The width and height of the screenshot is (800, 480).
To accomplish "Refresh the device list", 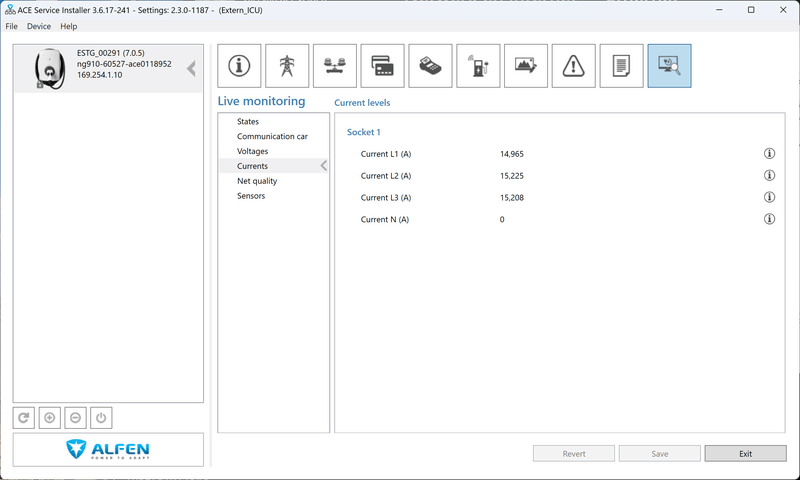I will (x=23, y=418).
